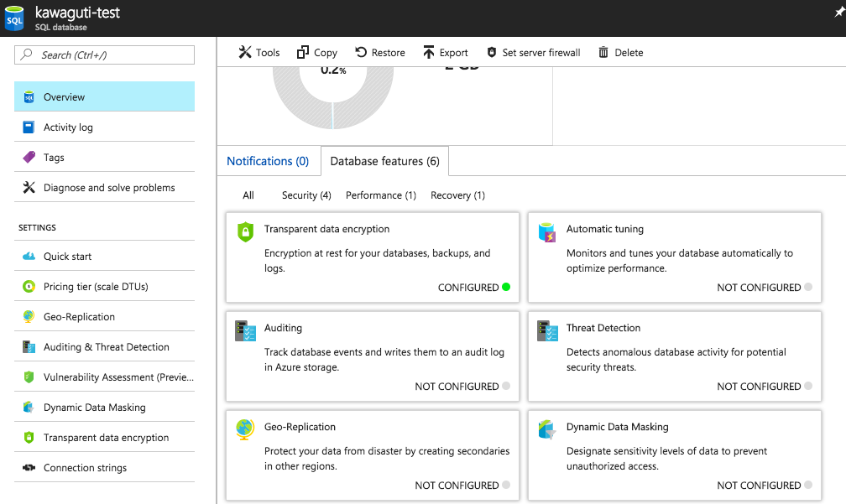This screenshot has height=504, width=846.
Task: Click the magnifier icon in search box
Action: [27, 55]
